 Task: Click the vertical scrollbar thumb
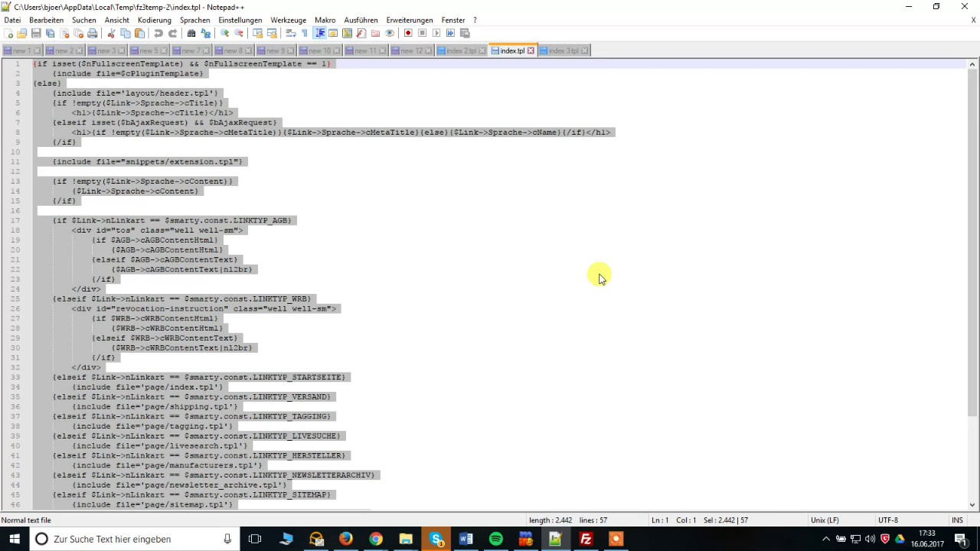pos(973,243)
